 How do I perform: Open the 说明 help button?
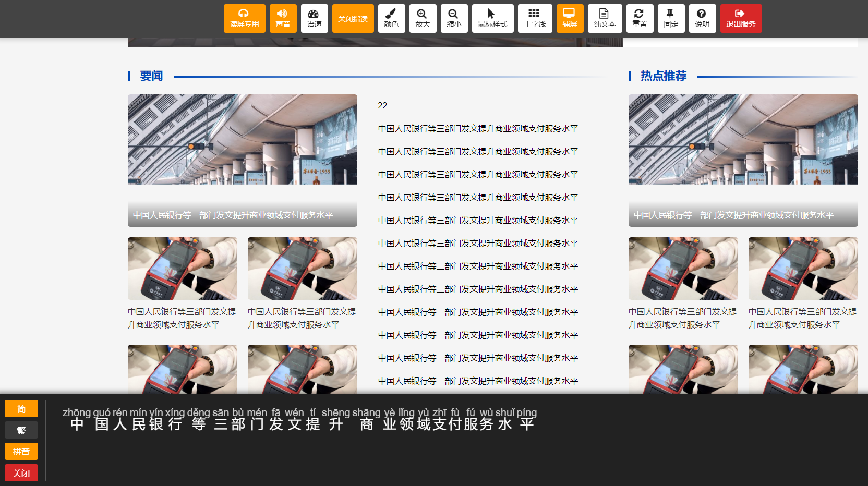tap(702, 18)
